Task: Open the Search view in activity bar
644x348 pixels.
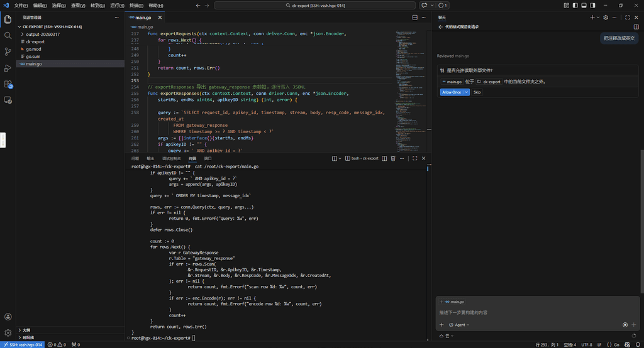Action: click(x=8, y=36)
